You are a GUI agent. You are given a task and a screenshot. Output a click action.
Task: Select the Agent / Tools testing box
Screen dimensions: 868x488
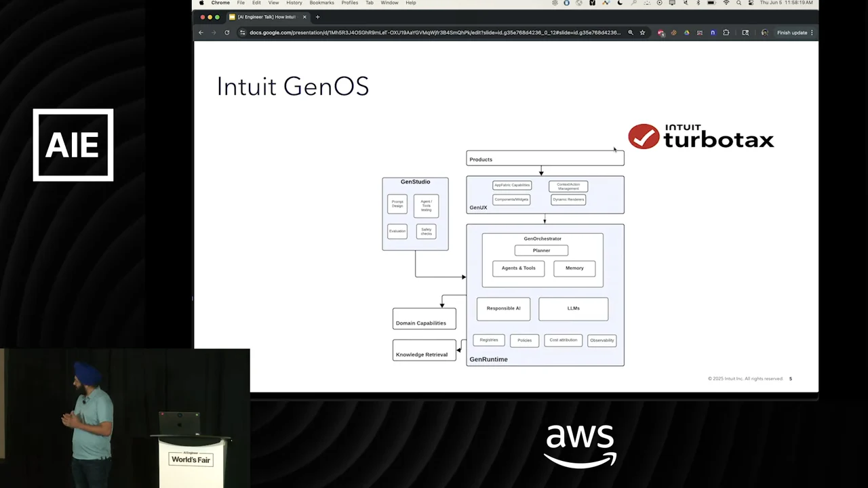click(426, 205)
